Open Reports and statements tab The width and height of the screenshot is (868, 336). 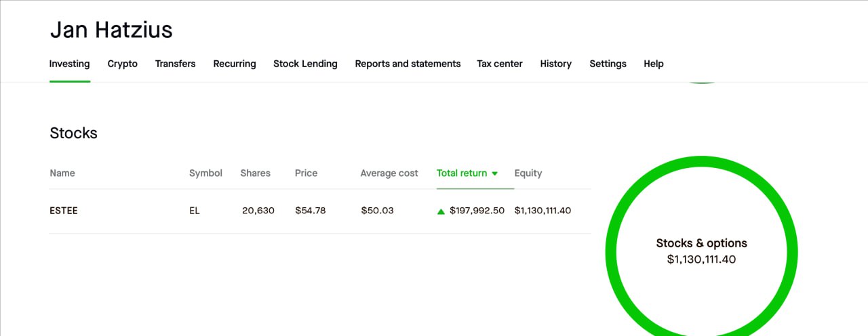pyautogui.click(x=408, y=64)
